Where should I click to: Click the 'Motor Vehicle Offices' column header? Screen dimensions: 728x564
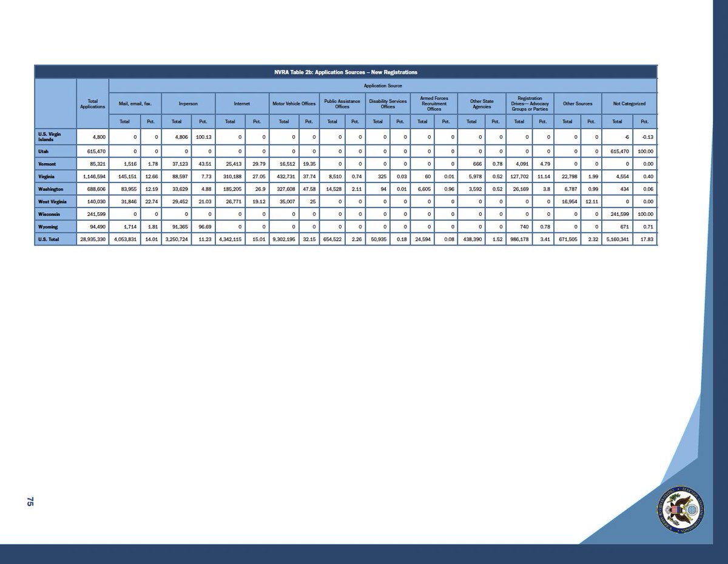294,104
